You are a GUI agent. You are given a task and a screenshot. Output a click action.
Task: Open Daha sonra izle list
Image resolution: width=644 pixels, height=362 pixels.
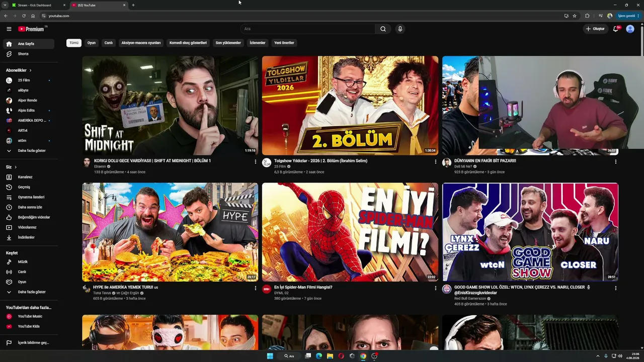pos(29,207)
